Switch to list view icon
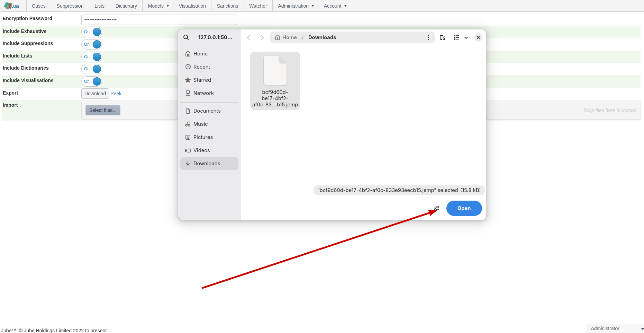 456,37
